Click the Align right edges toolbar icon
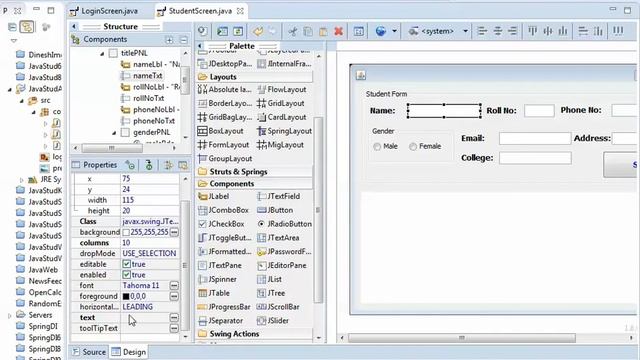The height and width of the screenshot is (360, 640). click(513, 31)
